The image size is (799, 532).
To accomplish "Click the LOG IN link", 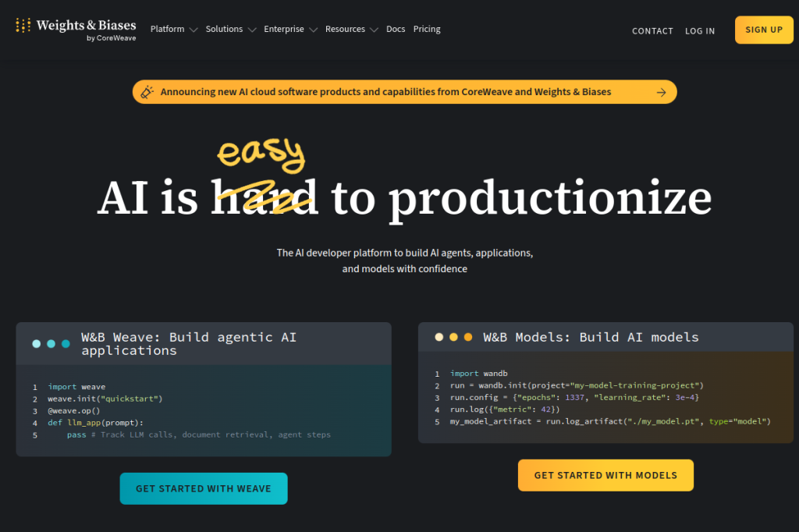I will 700,31.
